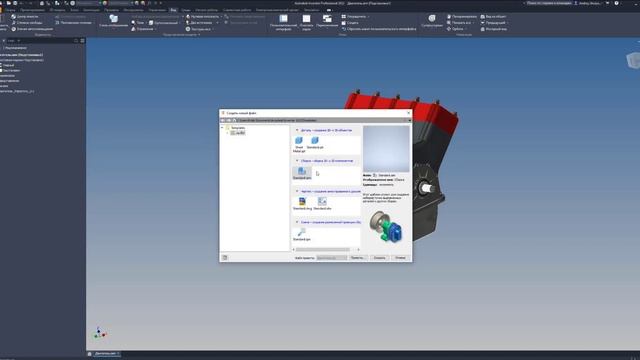Click the home icon in dialog path bar
This screenshot has width=640, height=360.
234,120
